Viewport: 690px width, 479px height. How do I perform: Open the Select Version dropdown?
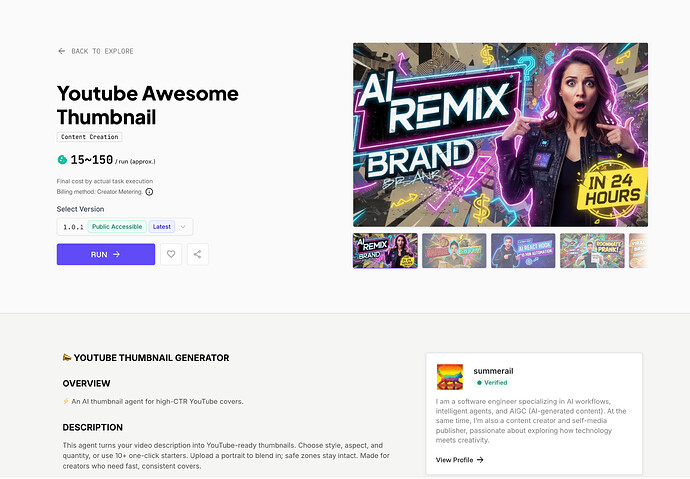click(183, 227)
